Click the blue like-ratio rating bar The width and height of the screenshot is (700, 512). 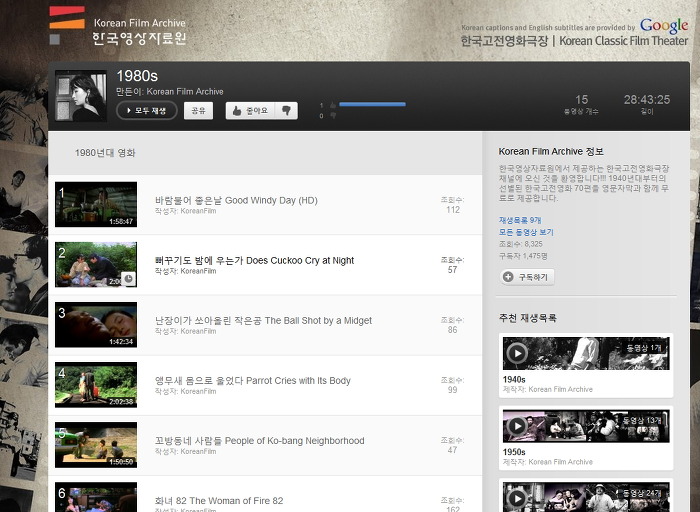click(x=372, y=104)
